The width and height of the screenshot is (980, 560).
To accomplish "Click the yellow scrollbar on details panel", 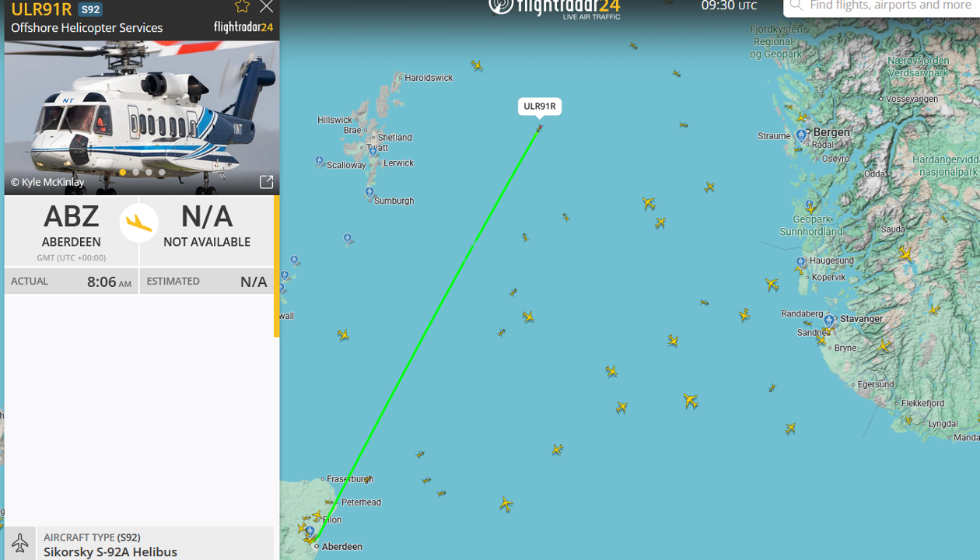I will pos(277,267).
